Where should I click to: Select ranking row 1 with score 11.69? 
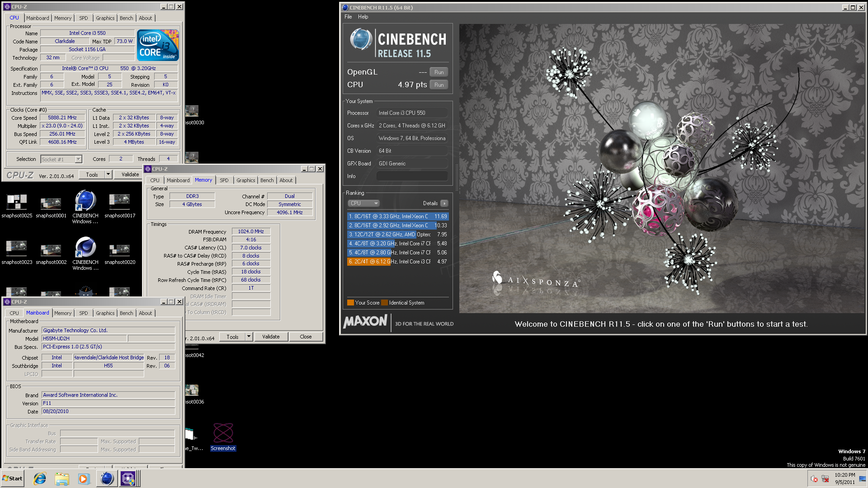(x=398, y=216)
